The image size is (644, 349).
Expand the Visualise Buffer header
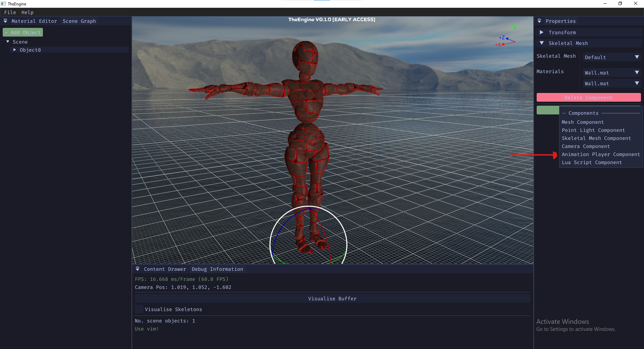click(332, 299)
